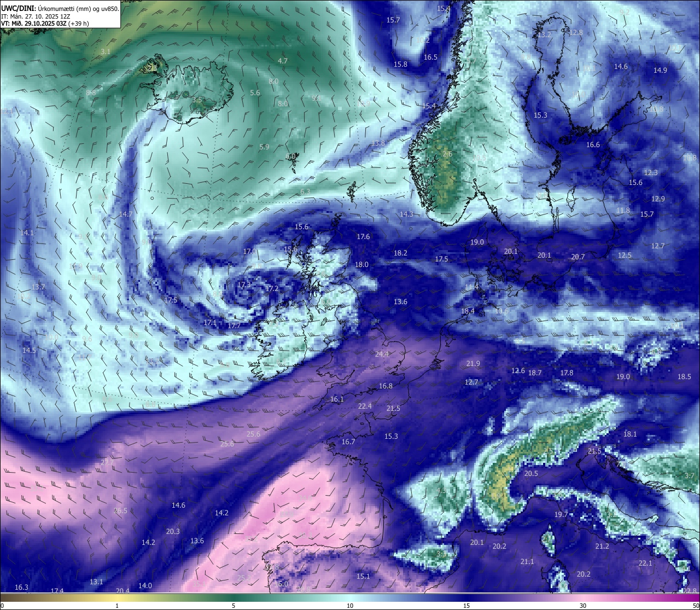Click the 22.1 value in the lower right
Viewport: 700px width, 610px height.
pyautogui.click(x=645, y=563)
